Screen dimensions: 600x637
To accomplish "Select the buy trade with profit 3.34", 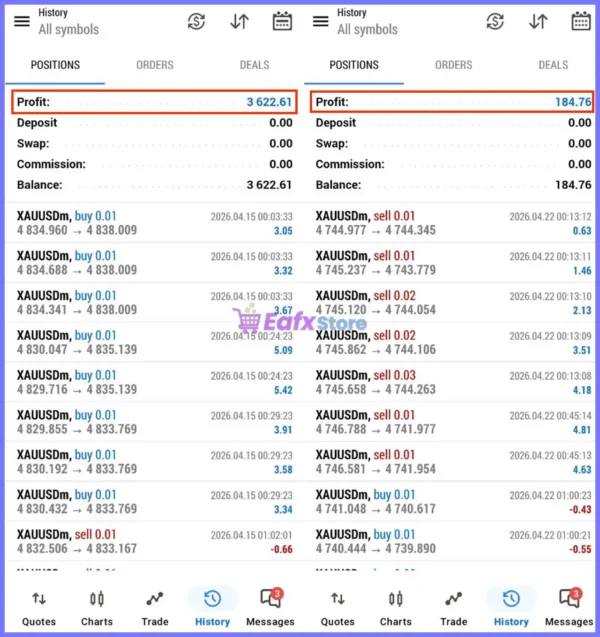I will [154, 502].
